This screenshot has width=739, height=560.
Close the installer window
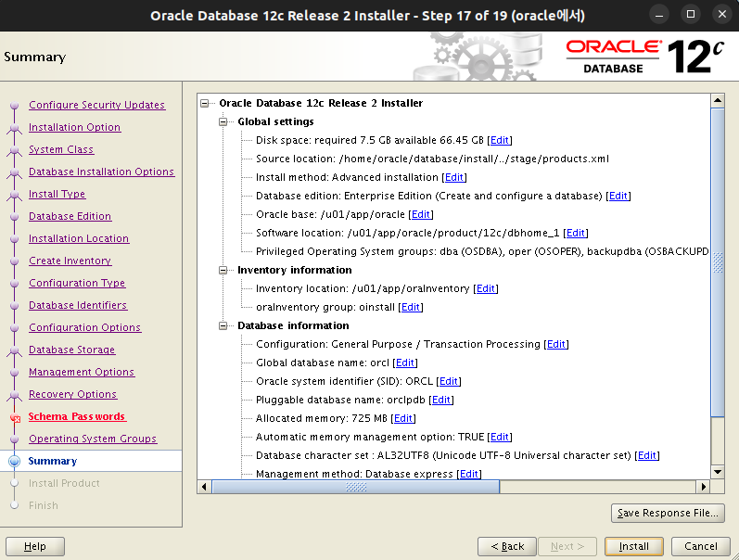pyautogui.click(x=722, y=15)
